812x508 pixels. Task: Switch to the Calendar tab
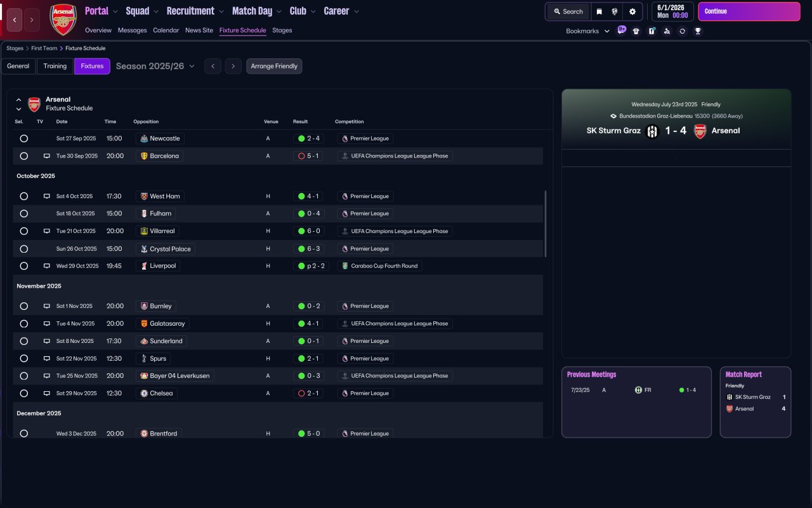(166, 30)
